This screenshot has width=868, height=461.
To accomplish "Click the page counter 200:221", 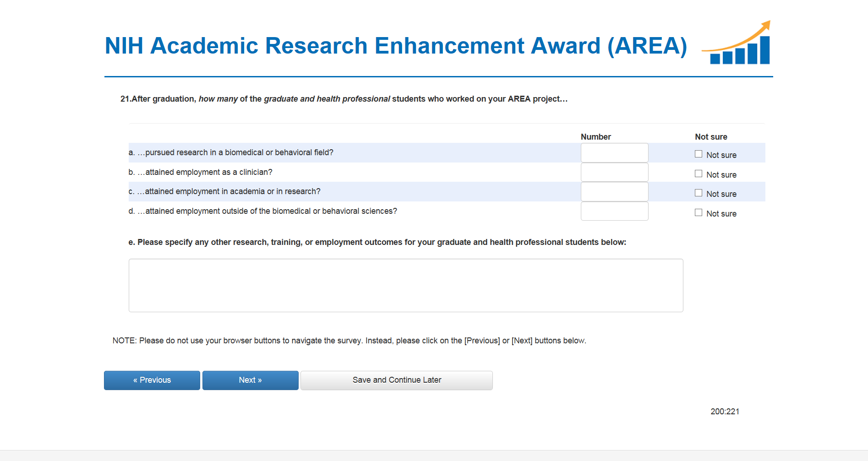I will tap(725, 412).
